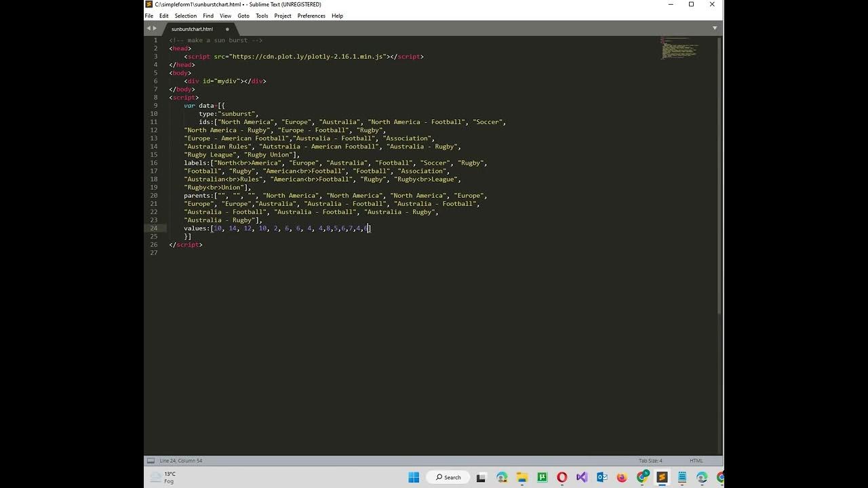Viewport: 868px width, 488px height.
Task: Open Task View from the taskbar
Action: (x=481, y=477)
